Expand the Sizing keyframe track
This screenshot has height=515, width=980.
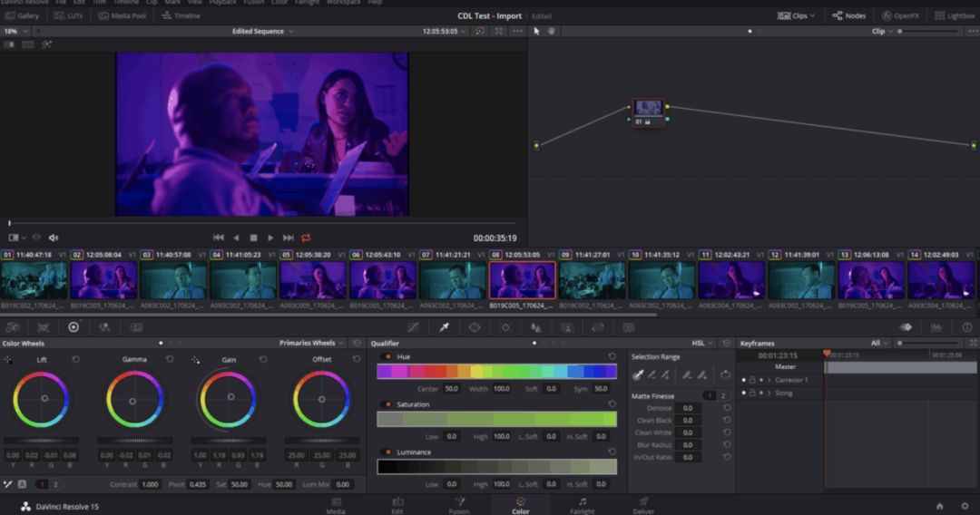point(769,393)
